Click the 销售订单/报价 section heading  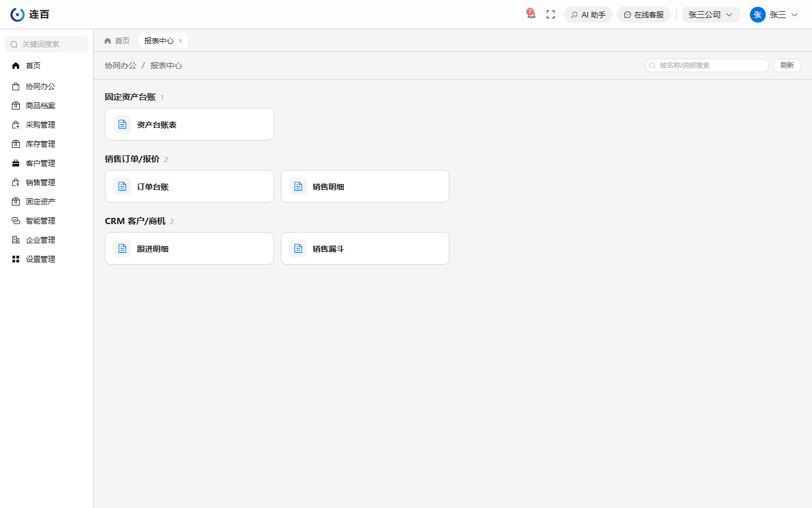[132, 159]
